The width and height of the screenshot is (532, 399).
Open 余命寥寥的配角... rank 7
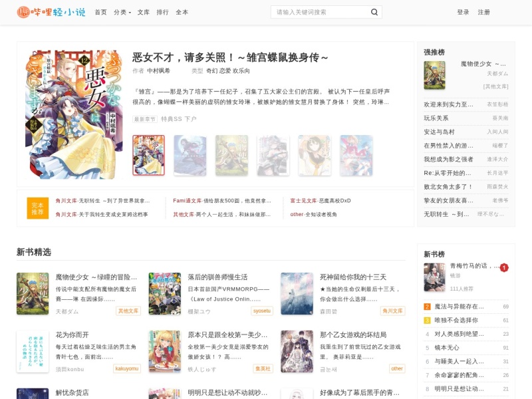click(459, 375)
